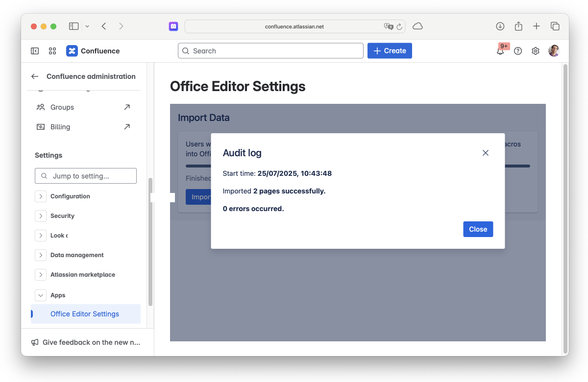Click the megaphone feedback icon
The image size is (588, 382).
(x=35, y=342)
